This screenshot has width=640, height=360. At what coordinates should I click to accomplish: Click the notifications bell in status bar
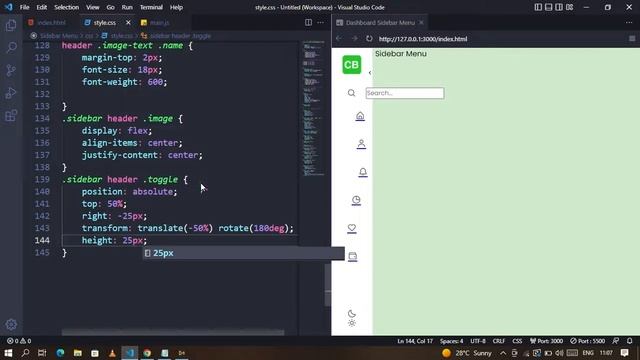click(630, 341)
